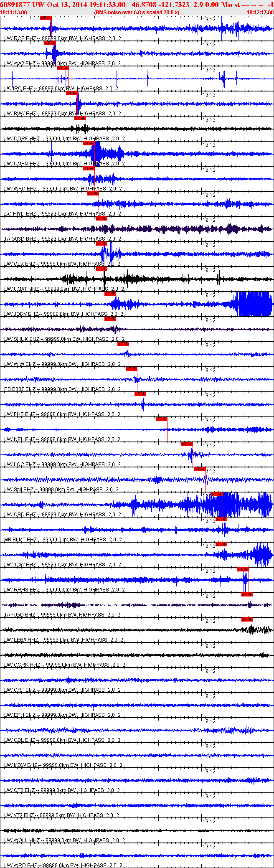This screenshot has width=274, height=868.
Task: Click the UW.MDW EHZ station label
Action: pos(21,765)
